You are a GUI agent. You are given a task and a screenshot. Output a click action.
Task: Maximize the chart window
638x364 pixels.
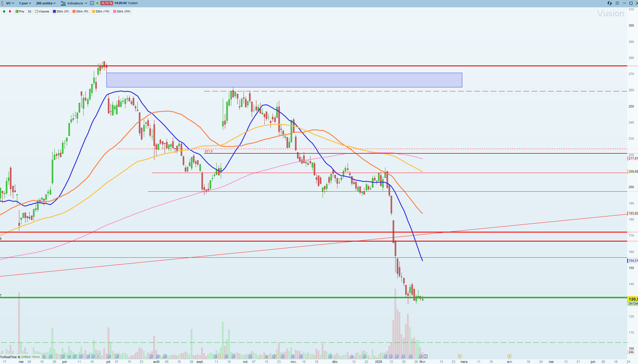631,3
